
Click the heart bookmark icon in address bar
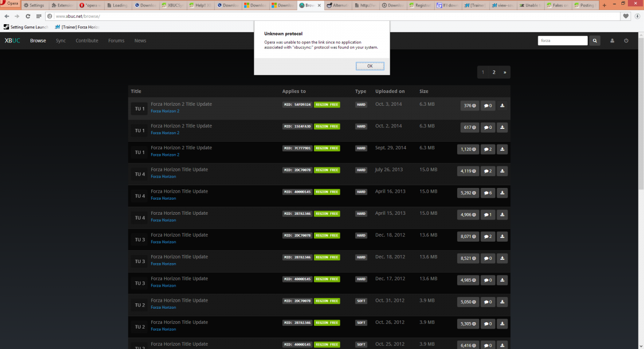pyautogui.click(x=626, y=16)
